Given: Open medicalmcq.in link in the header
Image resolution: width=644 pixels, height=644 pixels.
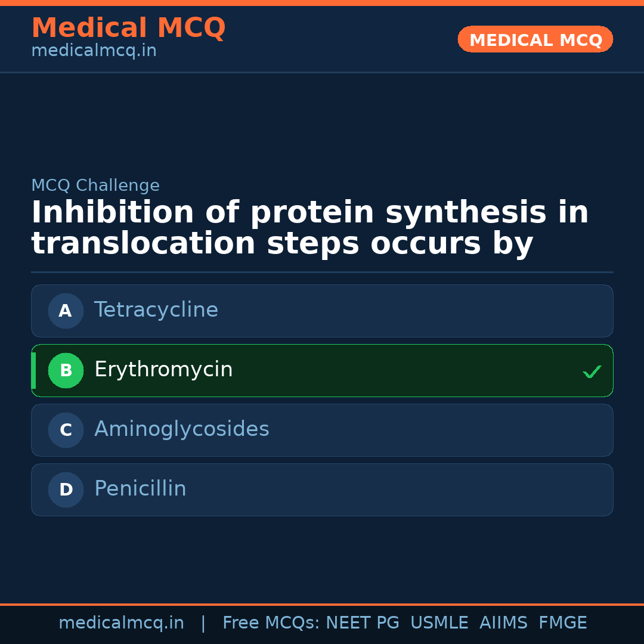Looking at the screenshot, I should [94, 51].
